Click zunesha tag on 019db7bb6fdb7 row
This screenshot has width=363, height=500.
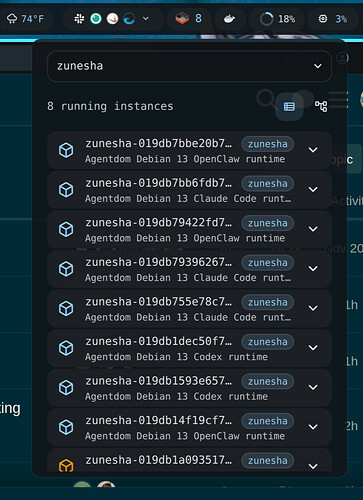tap(268, 184)
